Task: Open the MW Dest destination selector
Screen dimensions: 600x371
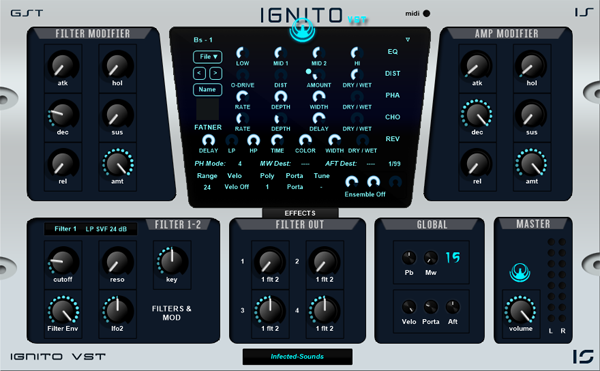Action: click(305, 164)
